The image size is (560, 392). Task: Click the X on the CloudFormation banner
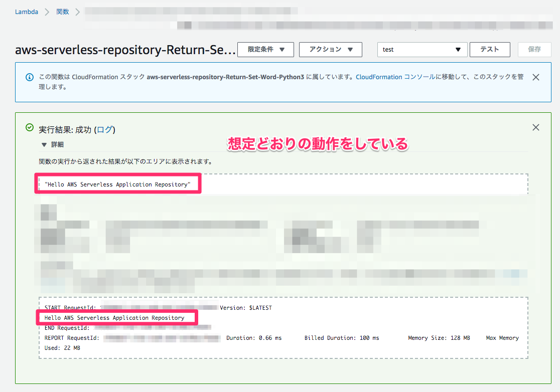pyautogui.click(x=535, y=77)
